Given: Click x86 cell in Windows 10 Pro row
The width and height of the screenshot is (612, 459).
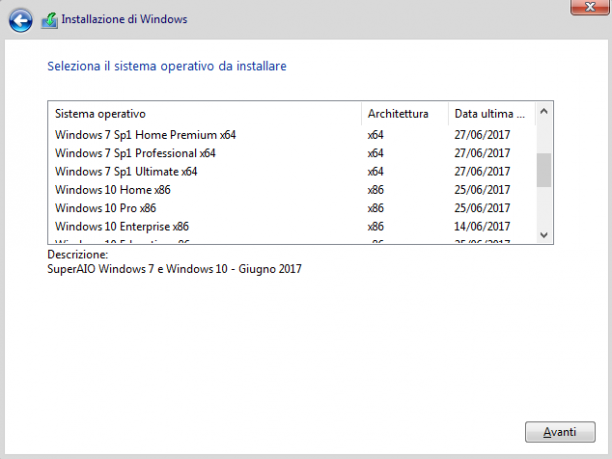Looking at the screenshot, I should pyautogui.click(x=375, y=208).
